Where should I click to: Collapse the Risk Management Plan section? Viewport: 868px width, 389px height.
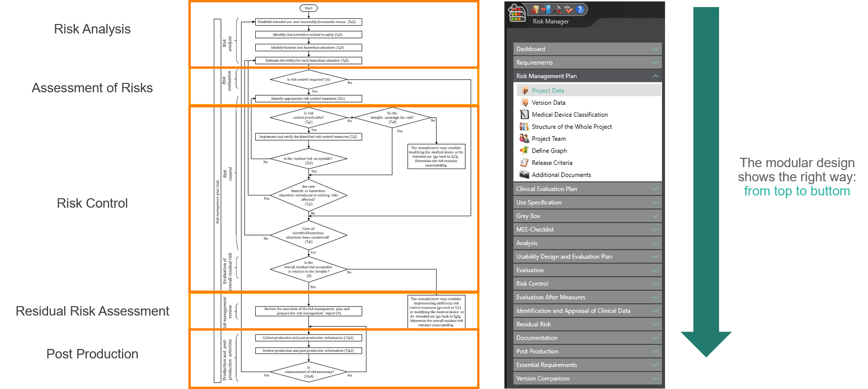coord(655,76)
